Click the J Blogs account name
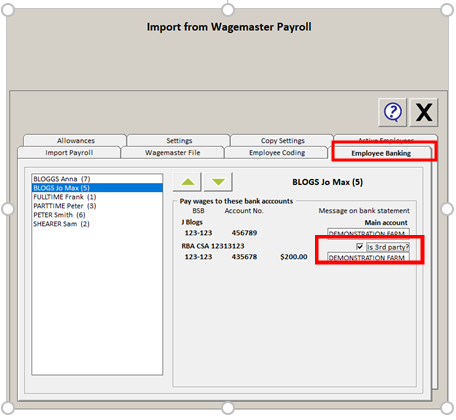 point(192,222)
